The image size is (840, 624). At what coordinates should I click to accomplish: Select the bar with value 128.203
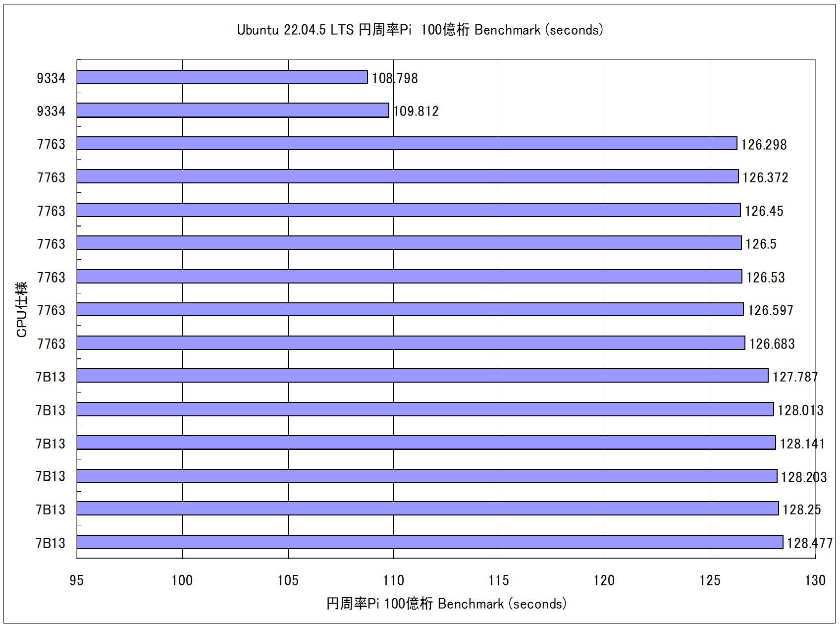pos(427,476)
